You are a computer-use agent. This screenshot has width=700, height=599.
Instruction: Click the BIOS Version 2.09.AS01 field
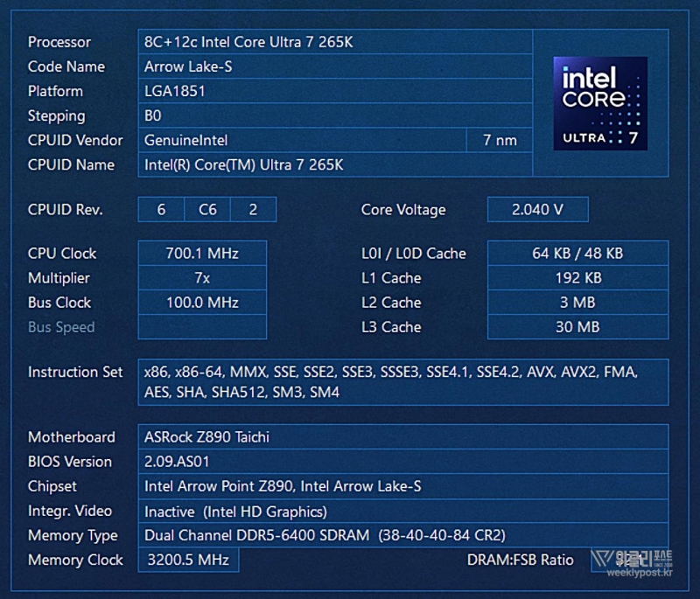click(x=402, y=462)
